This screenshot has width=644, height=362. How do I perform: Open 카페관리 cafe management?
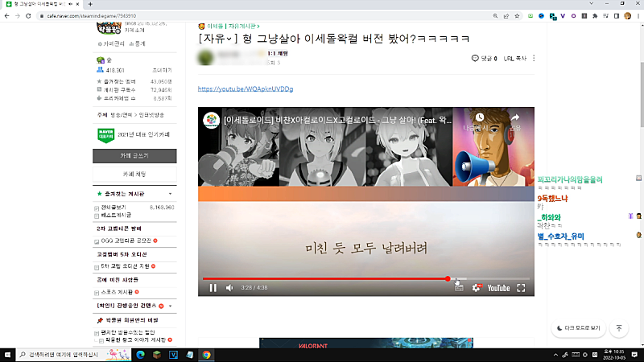(x=111, y=43)
